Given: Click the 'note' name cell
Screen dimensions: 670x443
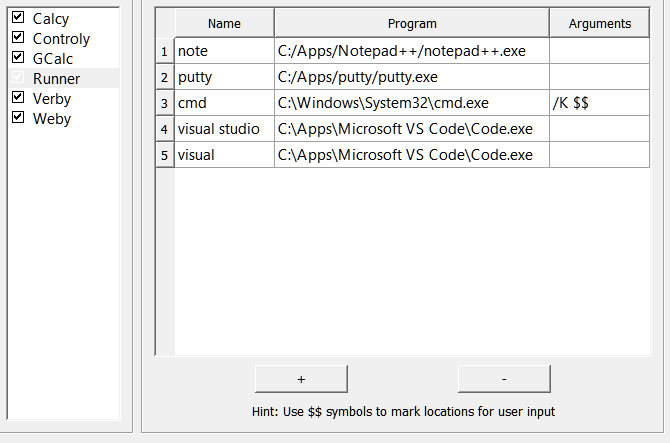Looking at the screenshot, I should coord(224,51).
